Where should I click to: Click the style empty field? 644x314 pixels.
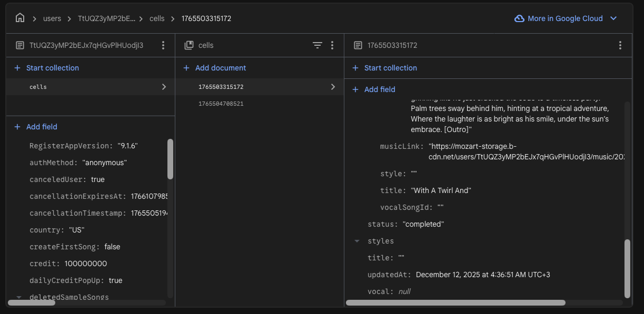(x=399, y=174)
